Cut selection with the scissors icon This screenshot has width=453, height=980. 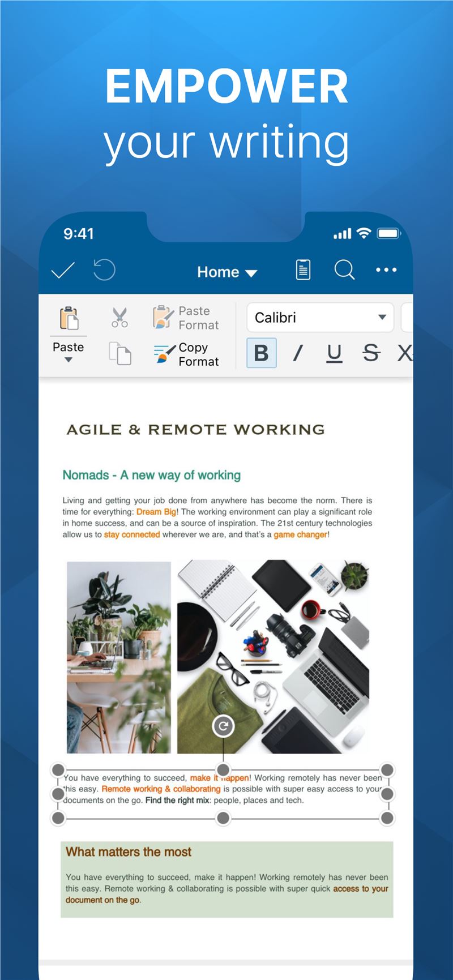coord(119,318)
